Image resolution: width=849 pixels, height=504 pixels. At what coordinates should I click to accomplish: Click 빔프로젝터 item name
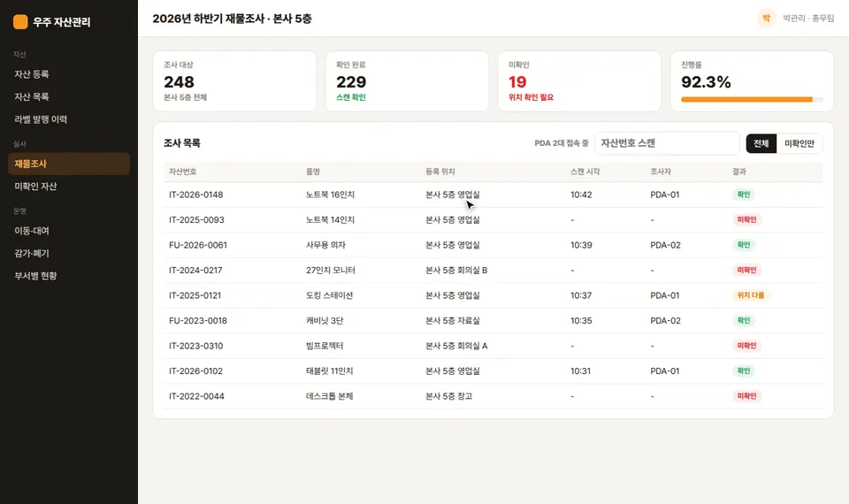coord(325,346)
